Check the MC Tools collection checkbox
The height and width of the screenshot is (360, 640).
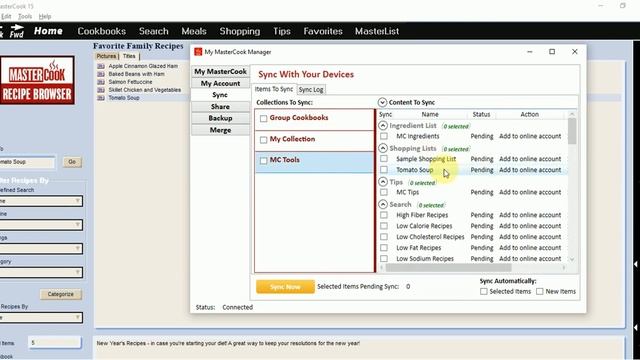(264, 161)
